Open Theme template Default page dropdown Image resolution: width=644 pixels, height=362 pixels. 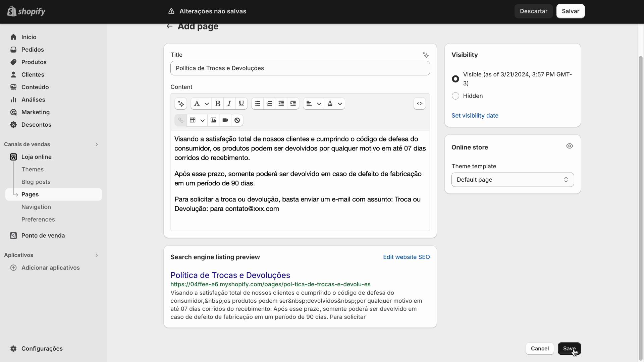[x=513, y=180]
